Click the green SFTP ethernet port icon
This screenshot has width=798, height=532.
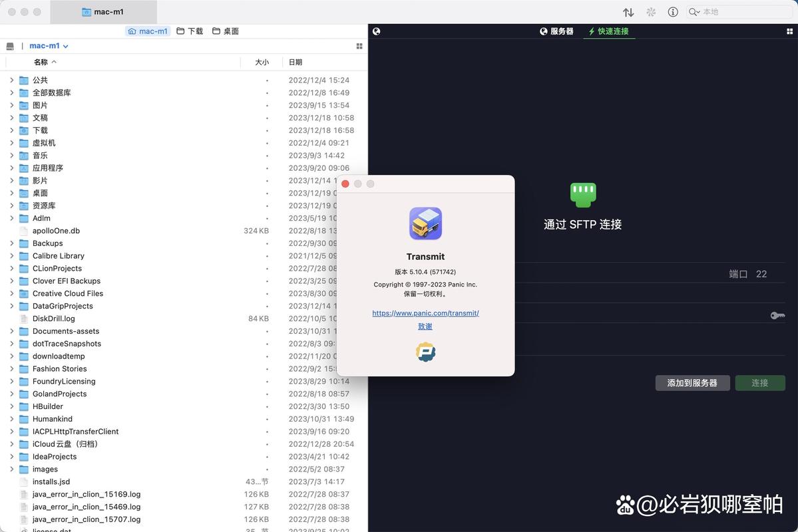tap(583, 195)
